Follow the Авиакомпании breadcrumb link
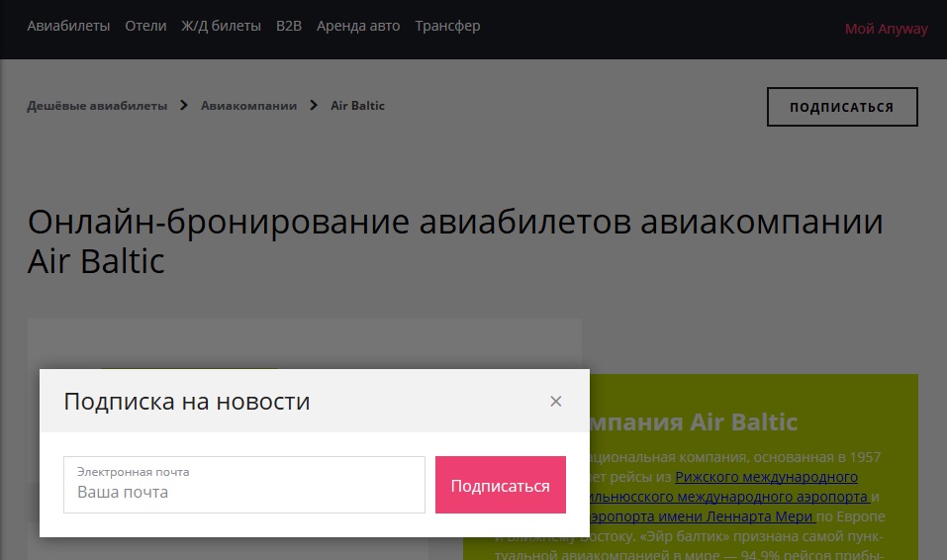 click(248, 106)
